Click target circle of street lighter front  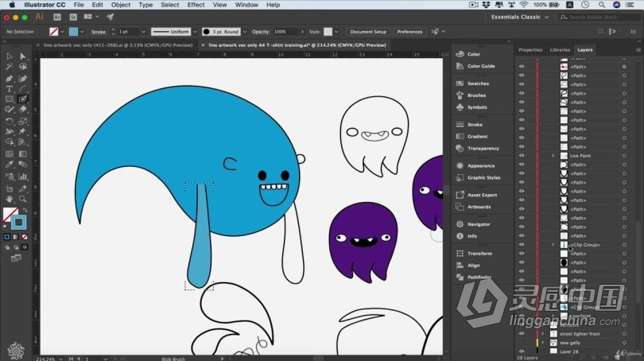[x=624, y=333]
